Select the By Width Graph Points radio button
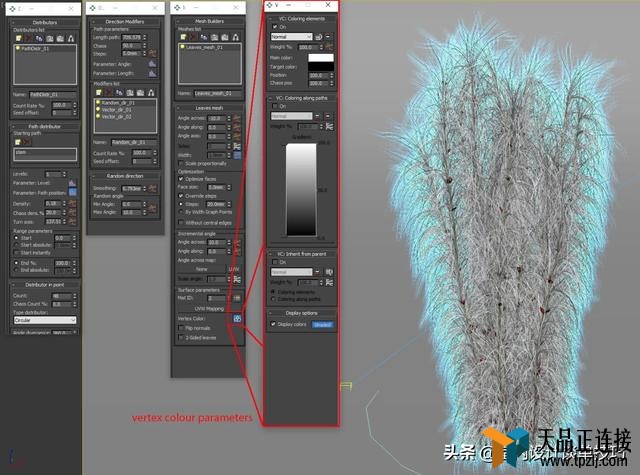The width and height of the screenshot is (640, 475). [181, 212]
